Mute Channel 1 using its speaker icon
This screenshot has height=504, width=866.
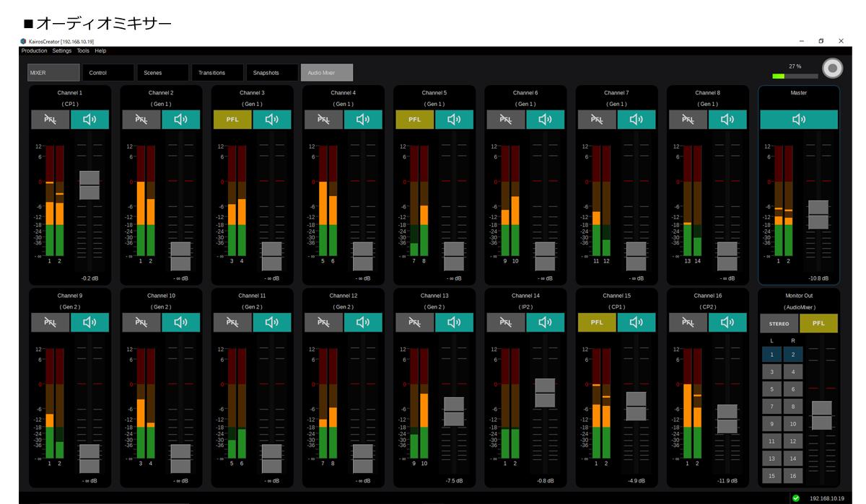[89, 120]
